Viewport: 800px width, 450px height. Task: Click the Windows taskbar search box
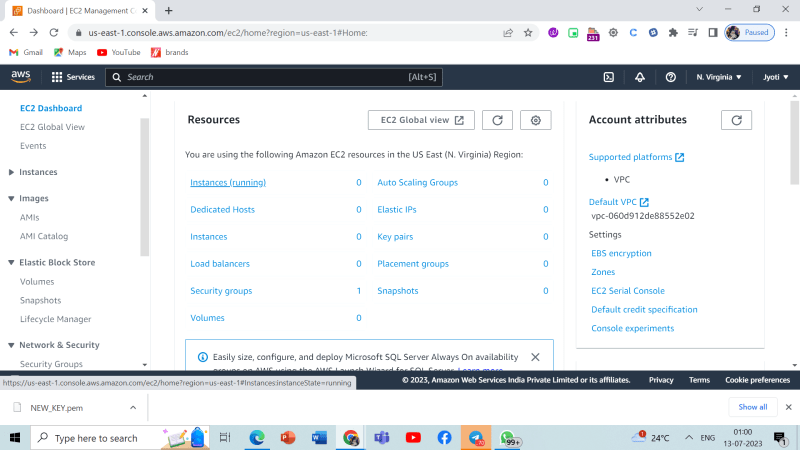coord(120,438)
